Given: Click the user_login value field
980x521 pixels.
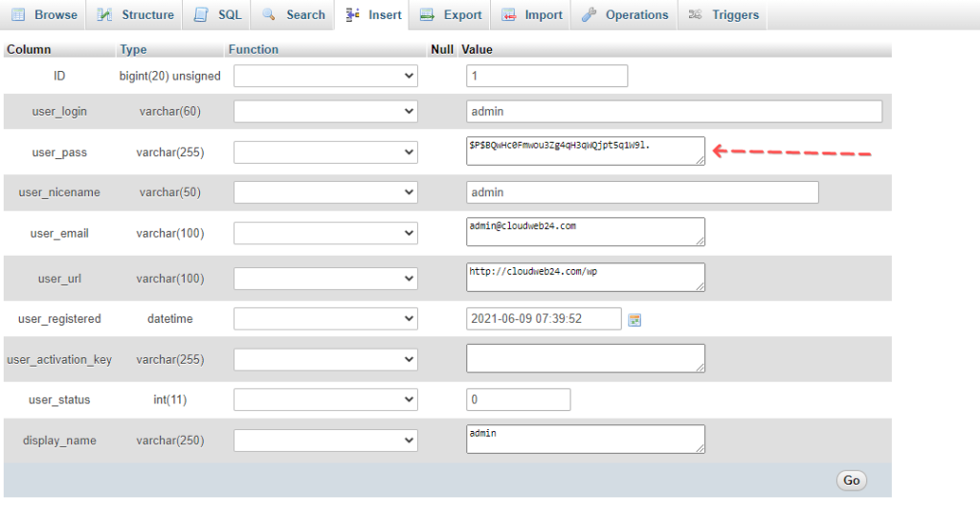Looking at the screenshot, I should (x=675, y=111).
